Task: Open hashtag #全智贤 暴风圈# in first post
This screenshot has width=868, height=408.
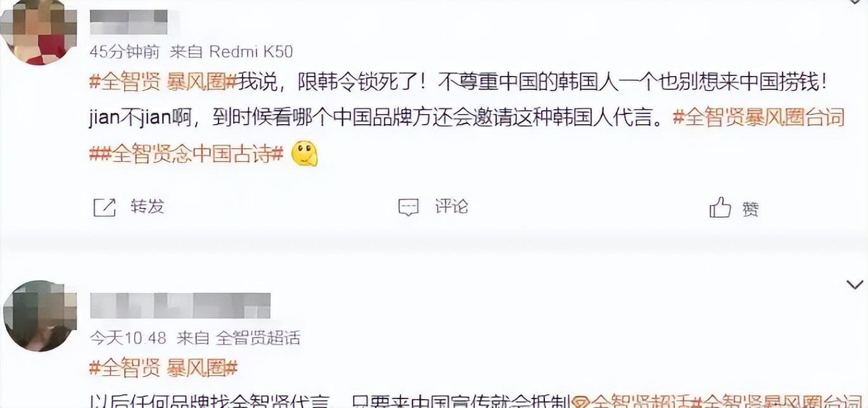Action: coord(163,82)
